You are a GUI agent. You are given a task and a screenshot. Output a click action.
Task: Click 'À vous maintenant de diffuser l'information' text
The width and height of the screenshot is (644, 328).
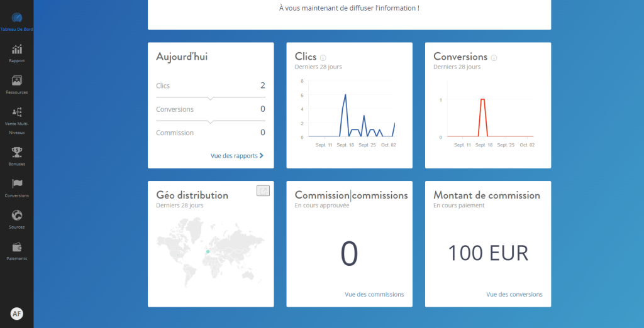coord(349,8)
